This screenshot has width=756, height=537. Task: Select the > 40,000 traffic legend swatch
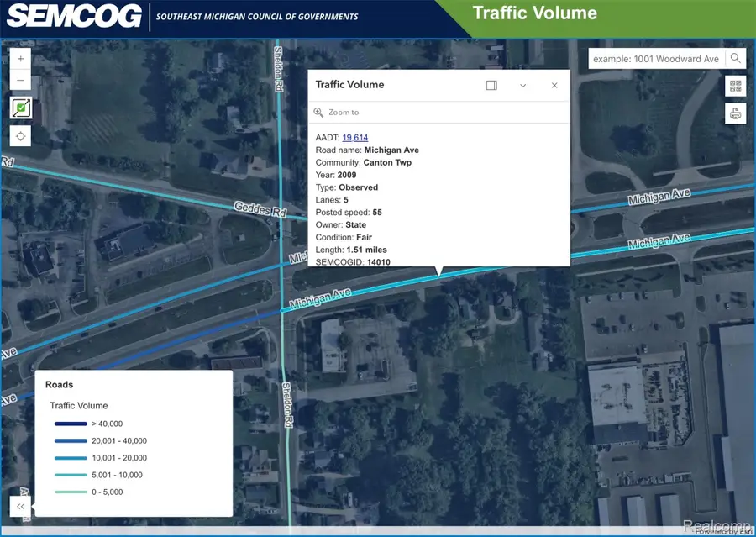coord(71,424)
